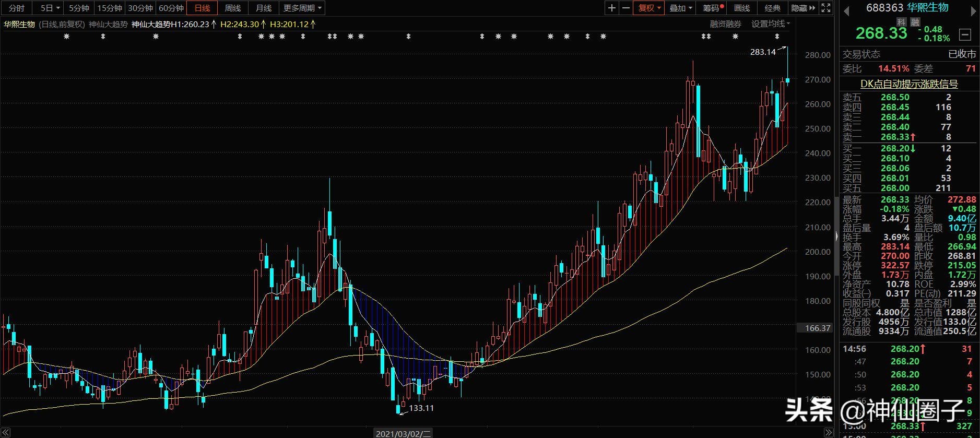This screenshot has height=438, width=980.
Task: Click the 融资融券 label above chart
Action: [725, 24]
